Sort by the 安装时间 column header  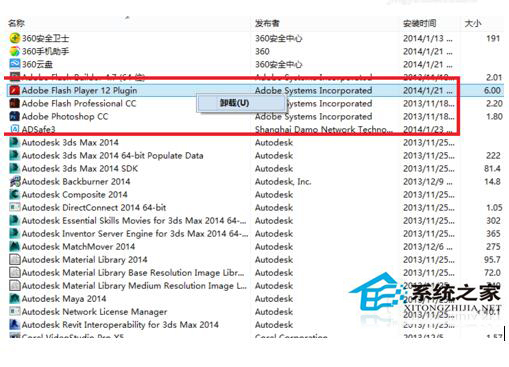(x=420, y=23)
